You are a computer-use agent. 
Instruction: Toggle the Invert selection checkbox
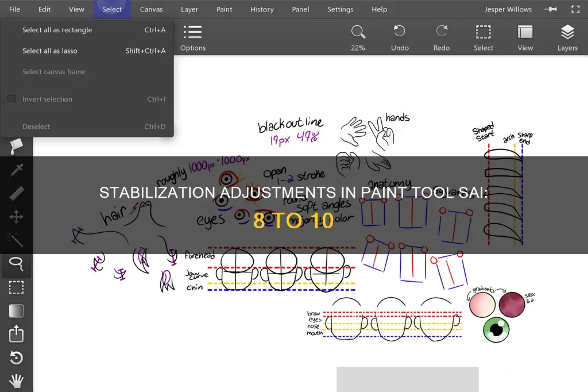[11, 99]
